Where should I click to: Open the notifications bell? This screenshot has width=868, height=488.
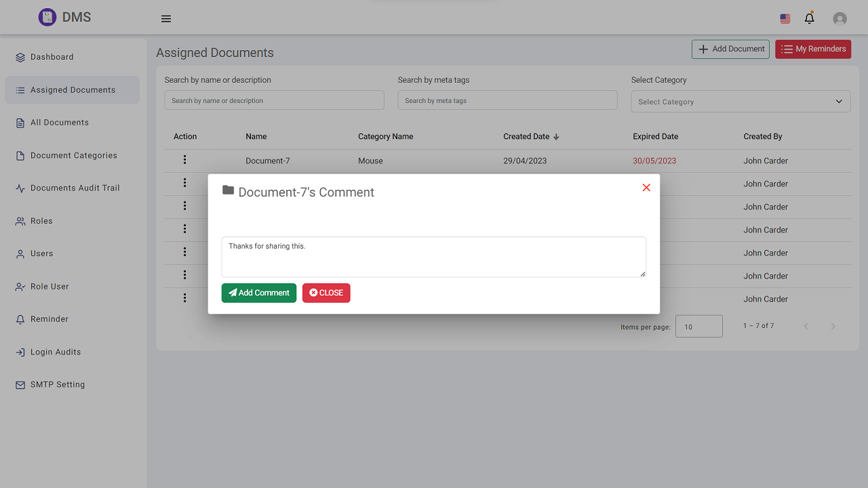tap(809, 18)
